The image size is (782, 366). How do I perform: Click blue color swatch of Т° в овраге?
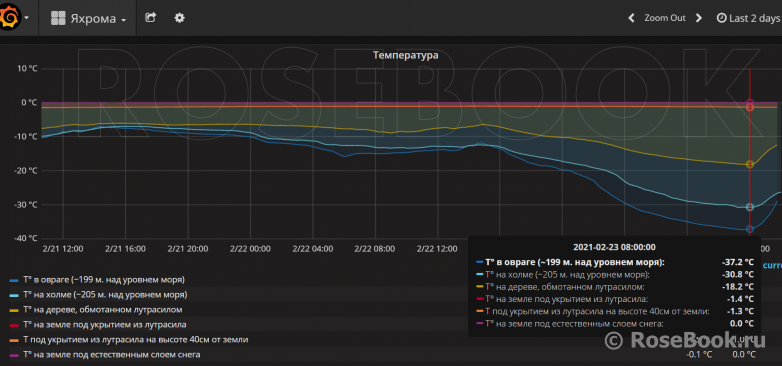14,280
